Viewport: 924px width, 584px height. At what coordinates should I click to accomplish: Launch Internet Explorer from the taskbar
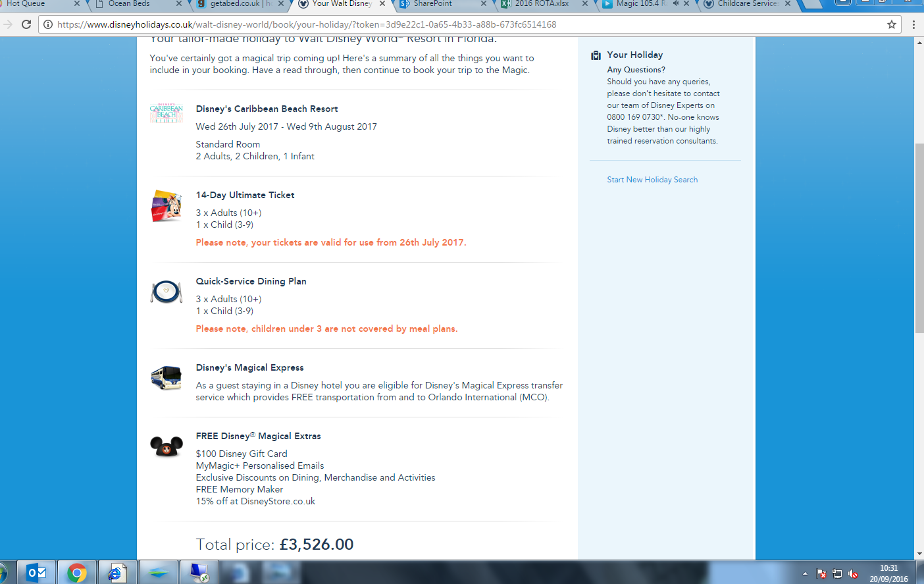click(117, 573)
